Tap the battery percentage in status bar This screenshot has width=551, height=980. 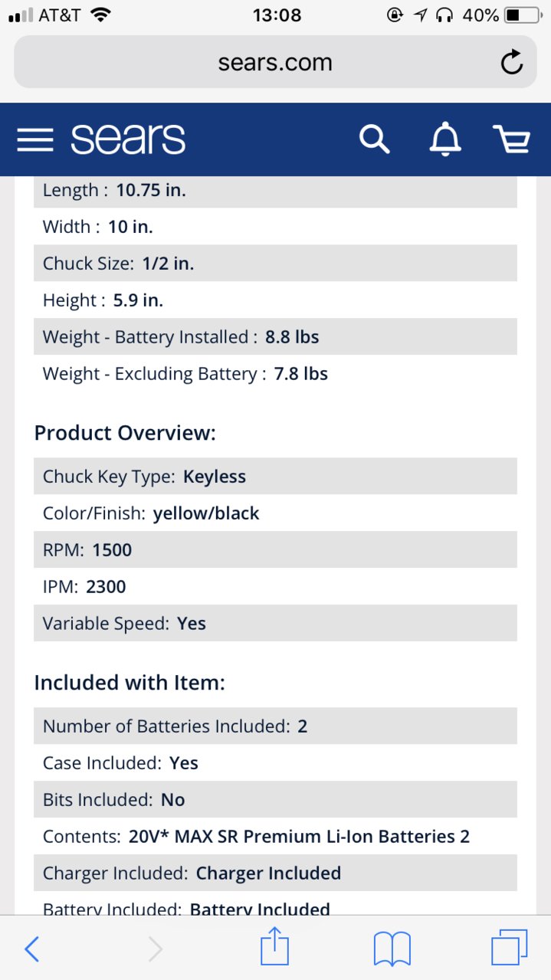(x=480, y=15)
